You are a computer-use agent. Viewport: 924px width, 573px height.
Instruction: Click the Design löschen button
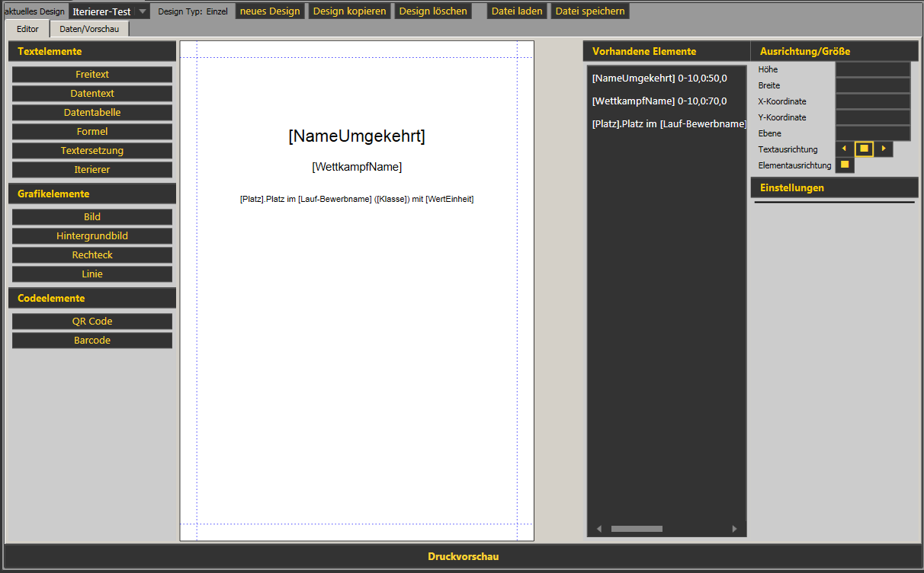(433, 11)
